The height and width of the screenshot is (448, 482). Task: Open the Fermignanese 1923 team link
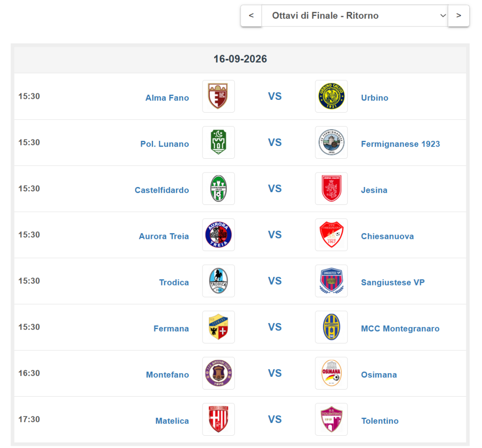[x=400, y=144]
